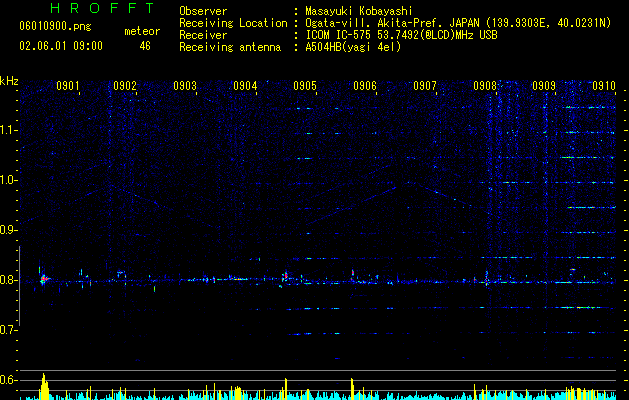
Task: Click the 0904 time marker
Action: pos(245,86)
